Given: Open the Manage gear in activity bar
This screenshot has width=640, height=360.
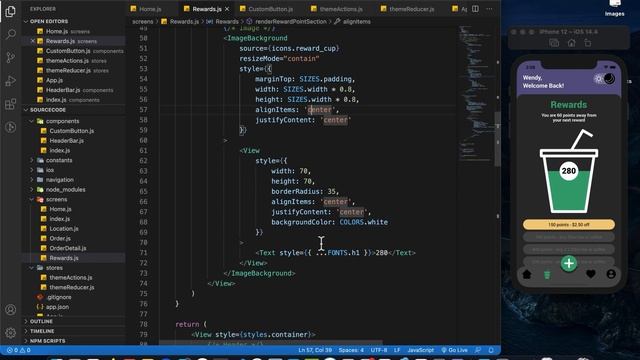Looking at the screenshot, I should pyautogui.click(x=11, y=333).
